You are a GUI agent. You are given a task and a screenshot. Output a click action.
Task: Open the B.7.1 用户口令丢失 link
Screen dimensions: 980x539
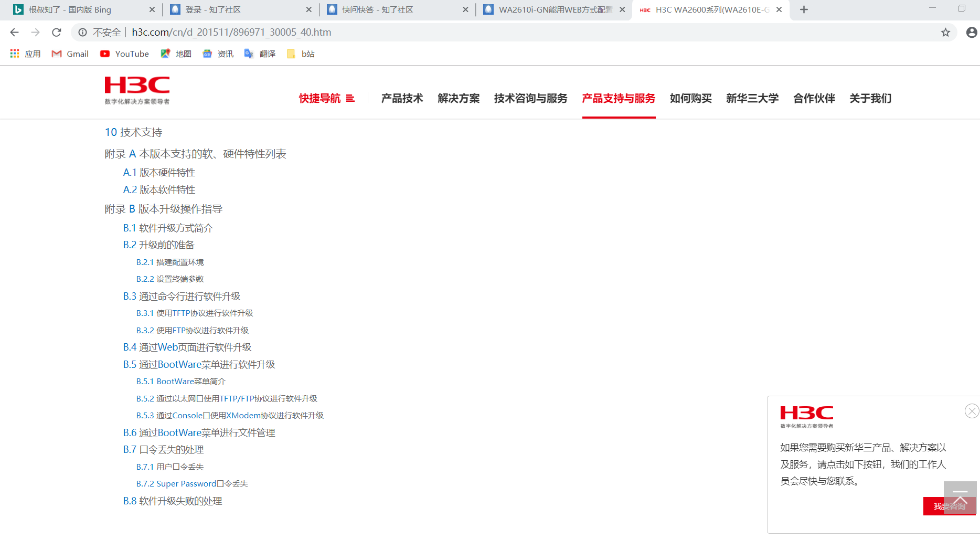click(x=170, y=467)
